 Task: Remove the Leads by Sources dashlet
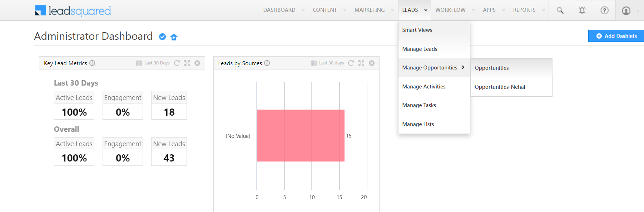click(372, 63)
